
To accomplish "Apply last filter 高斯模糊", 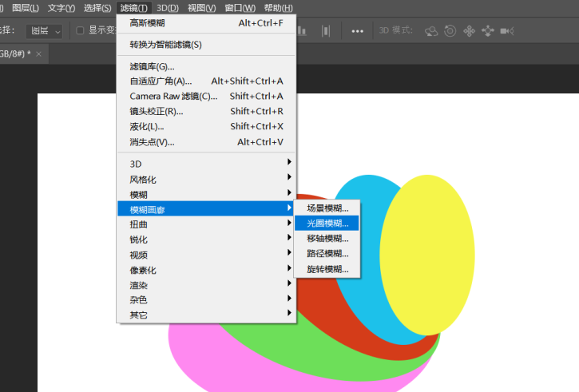I will click(206, 23).
